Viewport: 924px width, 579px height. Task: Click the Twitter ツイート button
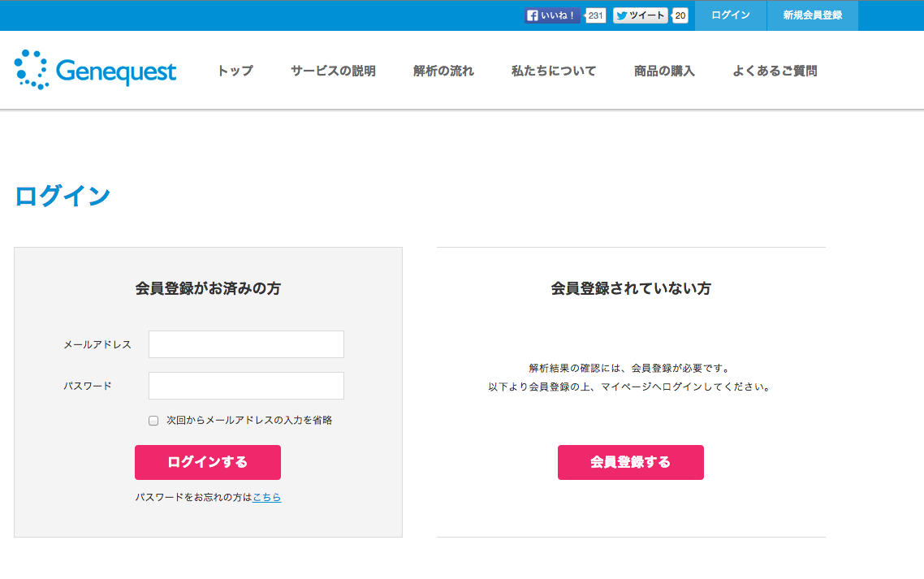click(x=640, y=15)
